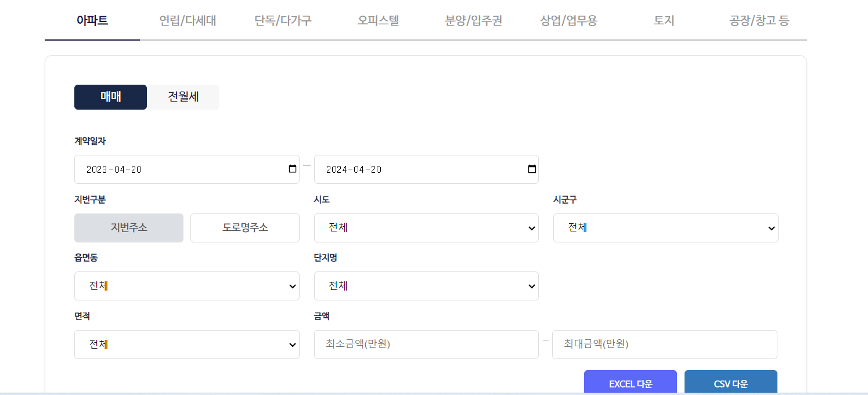Select 도로명주소 address mode
This screenshot has height=395, width=868.
click(x=244, y=227)
